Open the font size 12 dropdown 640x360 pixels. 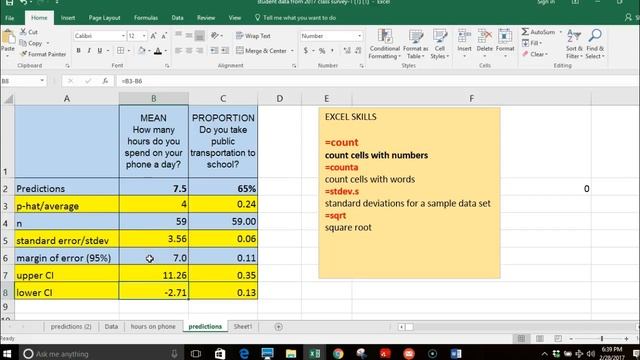144,36
